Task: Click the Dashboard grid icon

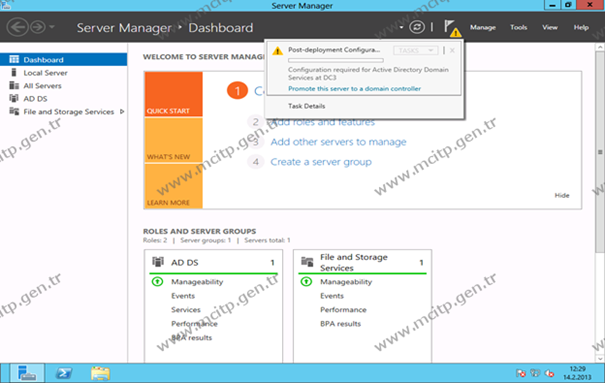Action: tap(14, 59)
